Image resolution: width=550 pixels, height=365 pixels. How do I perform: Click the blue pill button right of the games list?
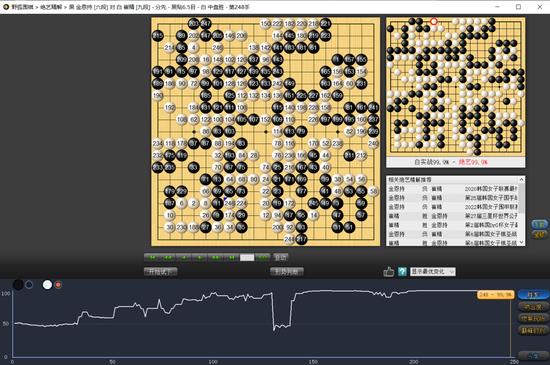[x=539, y=224]
